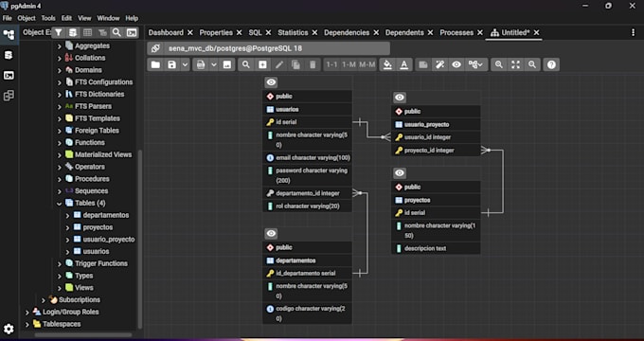The height and width of the screenshot is (341, 644).
Task: Open the Query Tool Workspace sidebar icon
Action: click(9, 55)
